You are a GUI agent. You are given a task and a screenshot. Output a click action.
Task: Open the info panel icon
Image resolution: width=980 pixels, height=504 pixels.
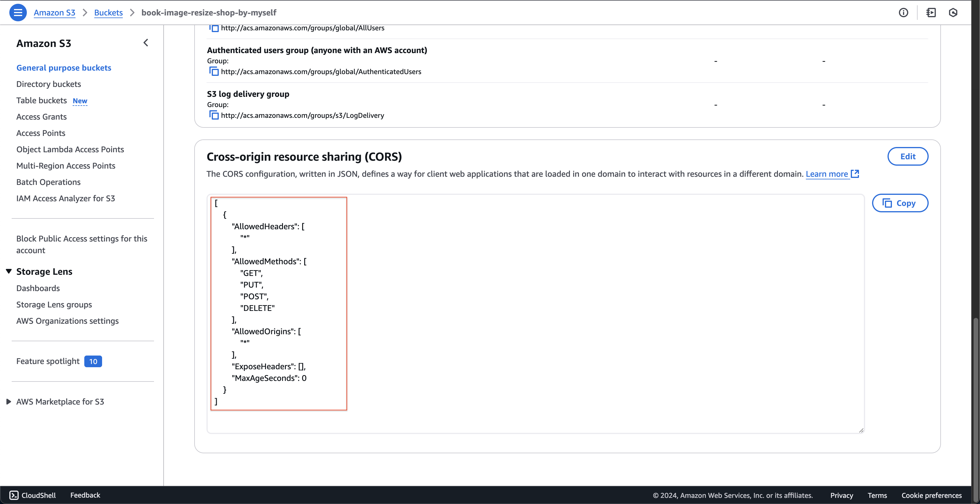pos(903,13)
